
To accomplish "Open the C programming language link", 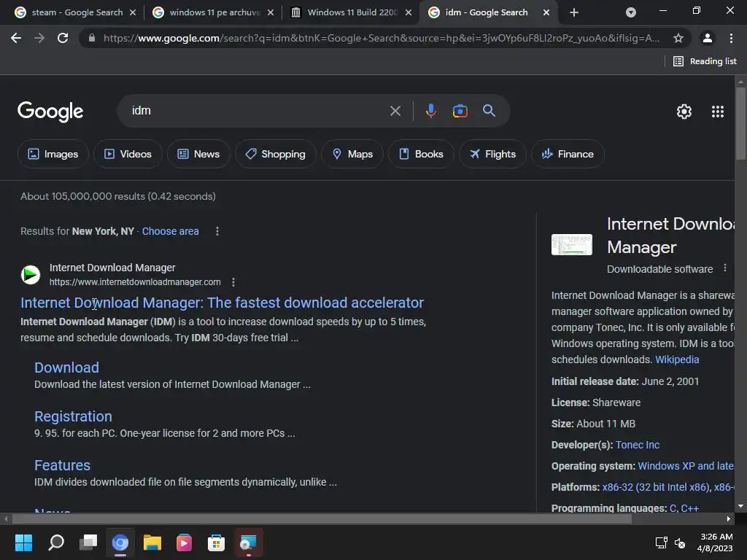I will pyautogui.click(x=673, y=508).
